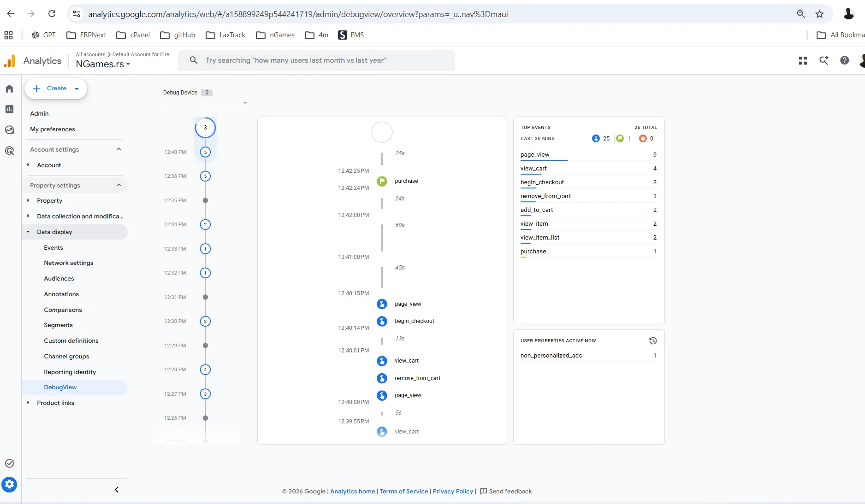Select the 12:28 PM minute marker

point(205,369)
